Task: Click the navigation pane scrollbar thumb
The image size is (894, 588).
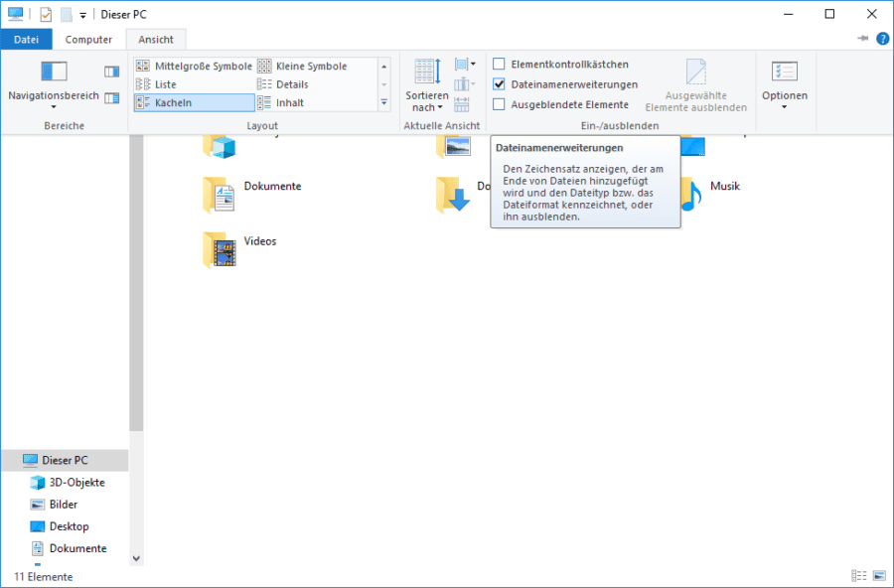Action: (x=136, y=283)
